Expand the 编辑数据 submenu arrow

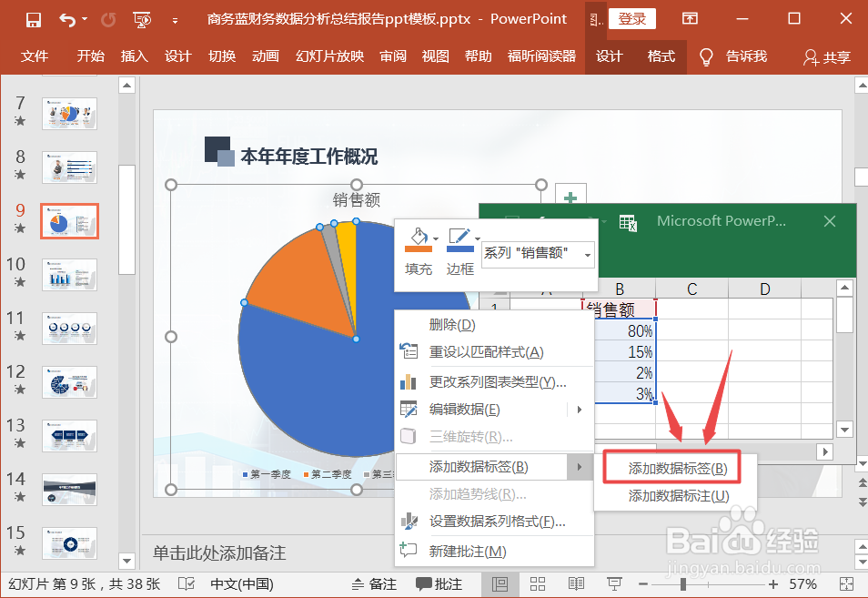coord(580,410)
